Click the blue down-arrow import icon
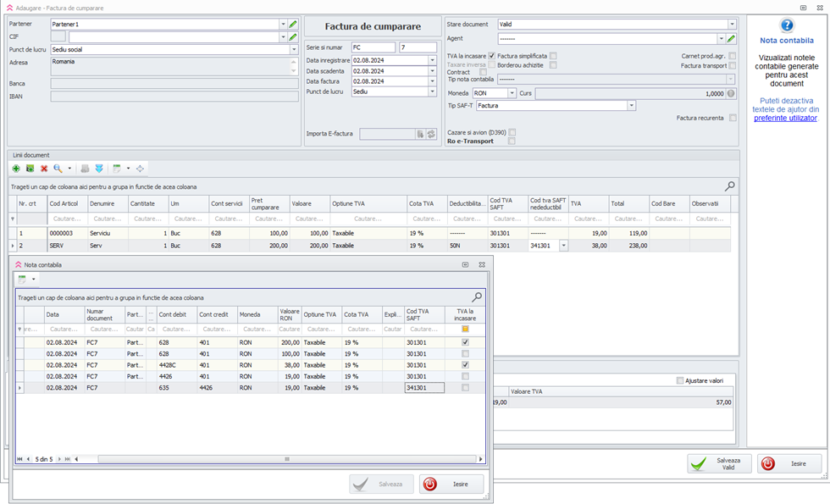The height and width of the screenshot is (504, 830). (x=99, y=169)
